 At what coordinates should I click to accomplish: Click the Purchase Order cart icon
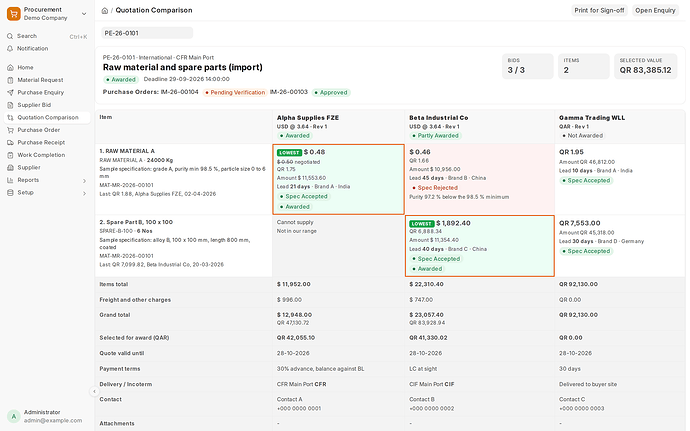tap(10, 130)
